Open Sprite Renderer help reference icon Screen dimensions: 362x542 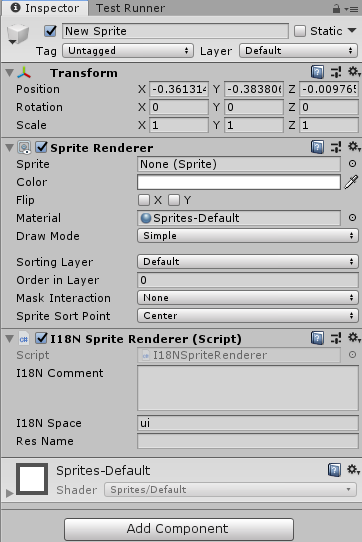point(317,147)
